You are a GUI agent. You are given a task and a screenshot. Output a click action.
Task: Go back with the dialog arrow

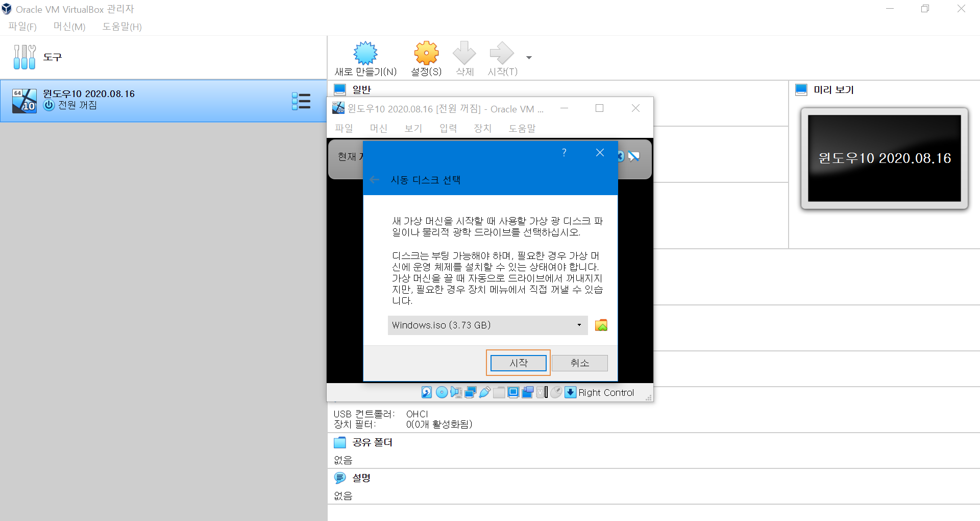coord(375,180)
